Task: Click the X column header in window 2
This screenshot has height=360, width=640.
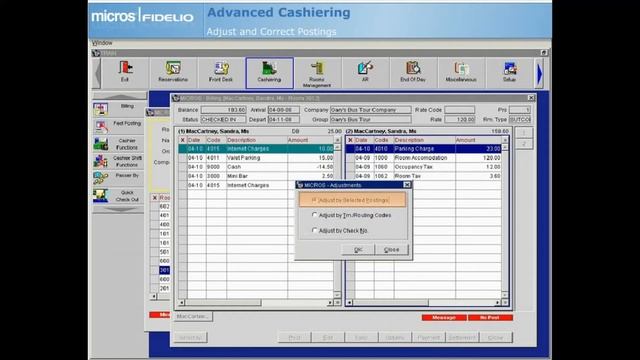Action: pyautogui.click(x=350, y=140)
